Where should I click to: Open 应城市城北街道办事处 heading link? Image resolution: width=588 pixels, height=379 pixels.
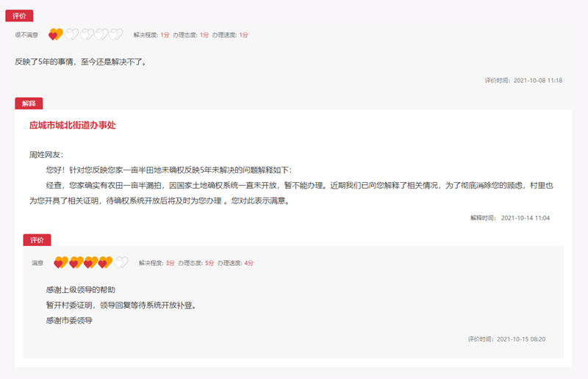click(x=73, y=126)
